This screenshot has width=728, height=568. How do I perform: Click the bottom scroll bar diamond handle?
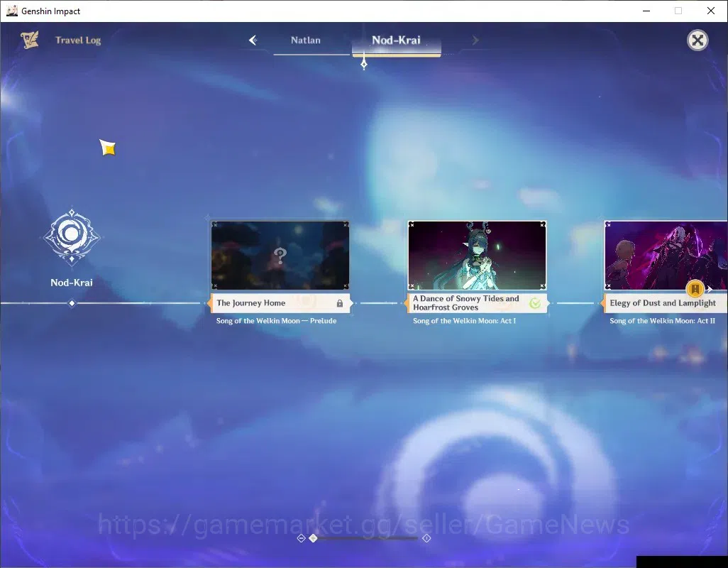(x=314, y=538)
